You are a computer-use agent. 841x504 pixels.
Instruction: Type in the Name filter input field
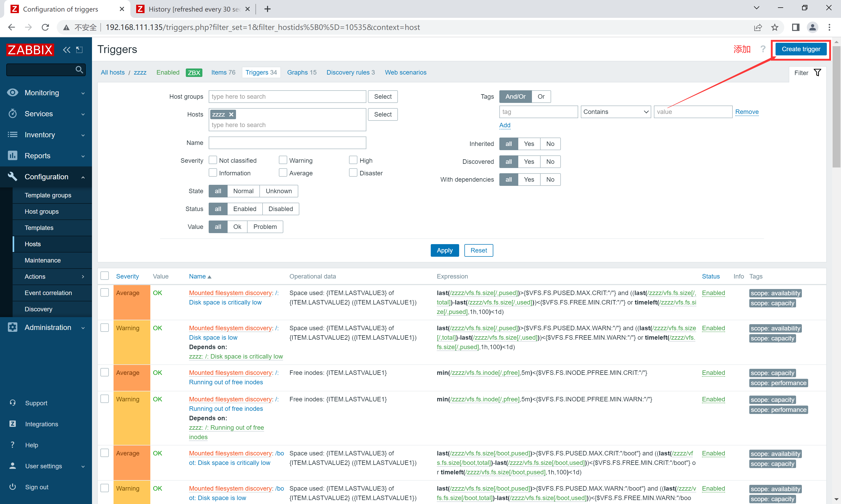click(x=287, y=143)
